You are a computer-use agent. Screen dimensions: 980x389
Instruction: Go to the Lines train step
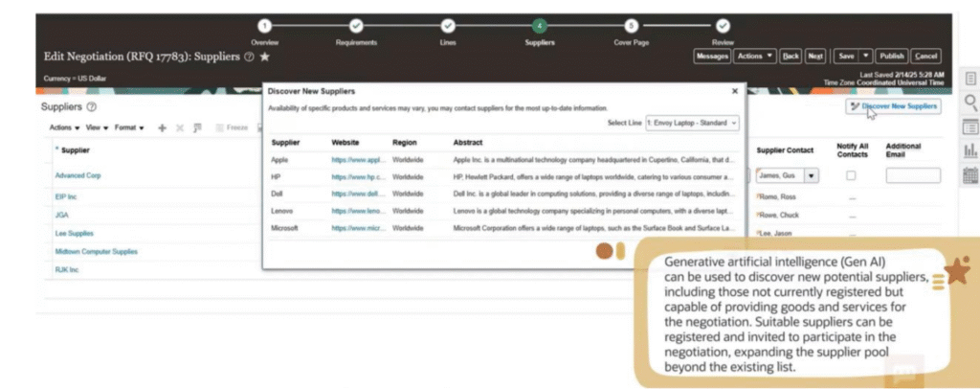[448, 26]
